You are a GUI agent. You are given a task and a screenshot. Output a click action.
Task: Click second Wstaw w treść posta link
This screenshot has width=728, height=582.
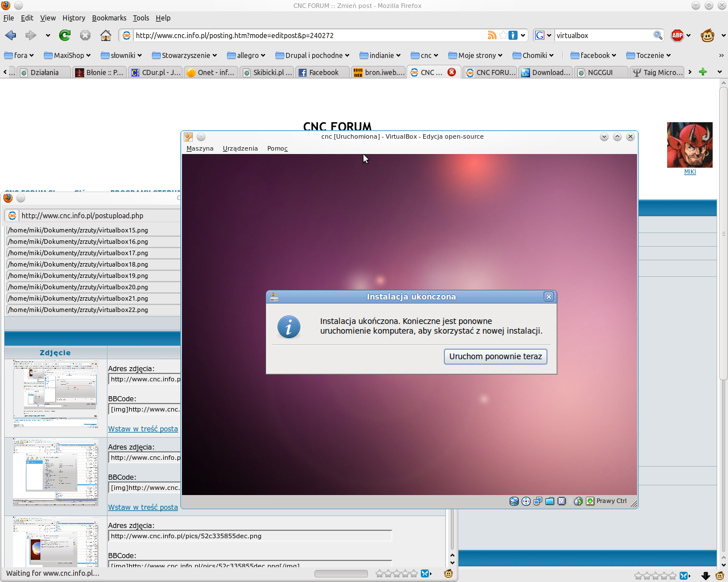143,507
